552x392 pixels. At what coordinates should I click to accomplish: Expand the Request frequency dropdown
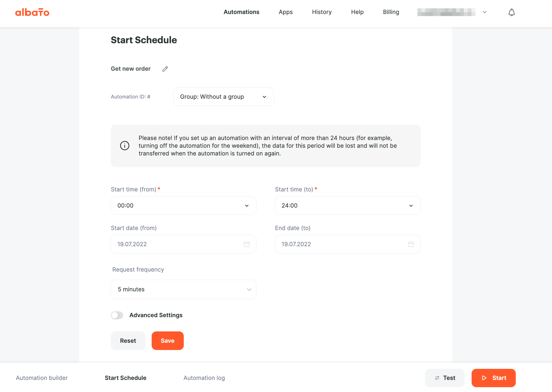pyautogui.click(x=184, y=289)
